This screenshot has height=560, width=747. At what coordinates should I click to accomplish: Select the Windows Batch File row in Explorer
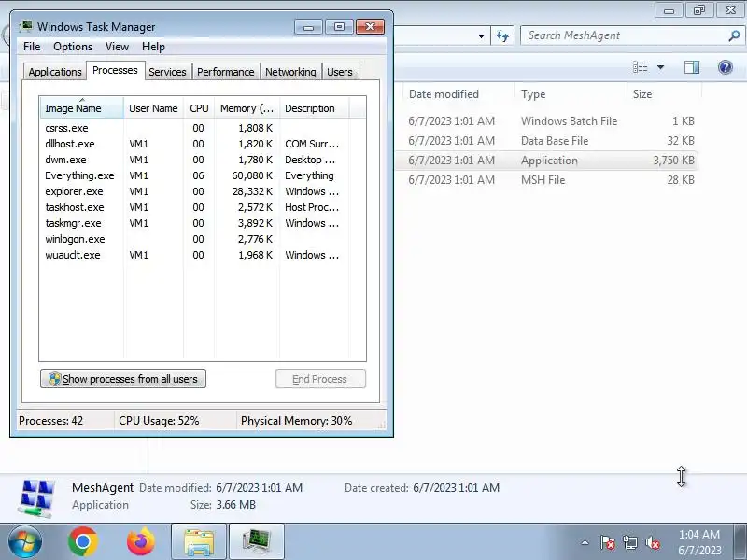tap(547, 121)
